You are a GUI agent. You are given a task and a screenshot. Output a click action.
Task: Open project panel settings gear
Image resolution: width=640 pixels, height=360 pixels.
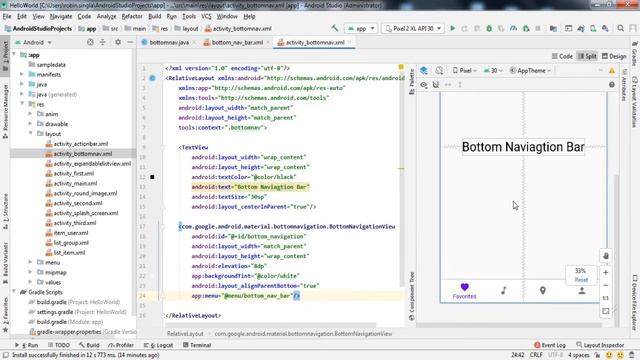(118, 42)
